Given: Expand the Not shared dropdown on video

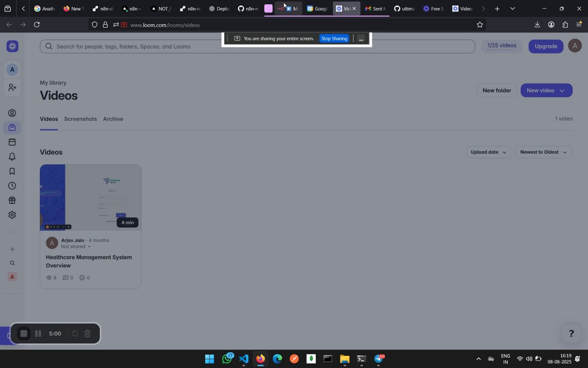Looking at the screenshot, I should pyautogui.click(x=76, y=247).
